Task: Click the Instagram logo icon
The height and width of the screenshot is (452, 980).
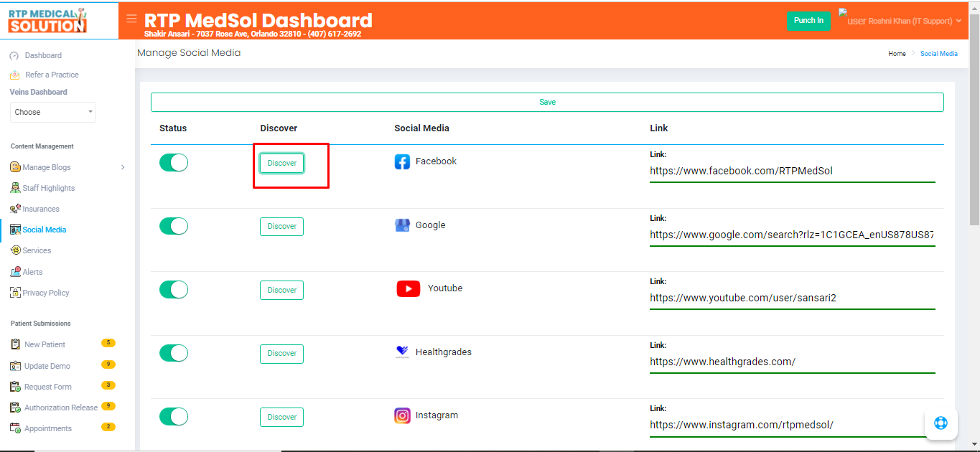Action: (402, 415)
